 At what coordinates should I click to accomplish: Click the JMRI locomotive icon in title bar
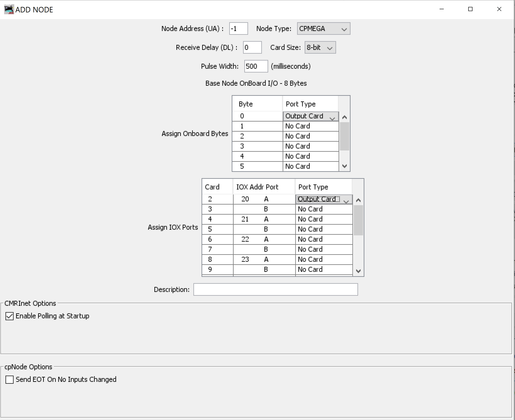(x=9, y=9)
